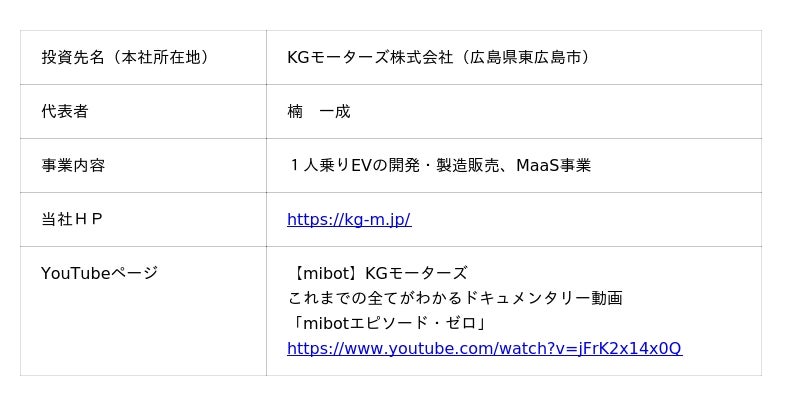The image size is (800, 406).
Task: Click the 製造販売 text in business row
Action: pos(467,165)
